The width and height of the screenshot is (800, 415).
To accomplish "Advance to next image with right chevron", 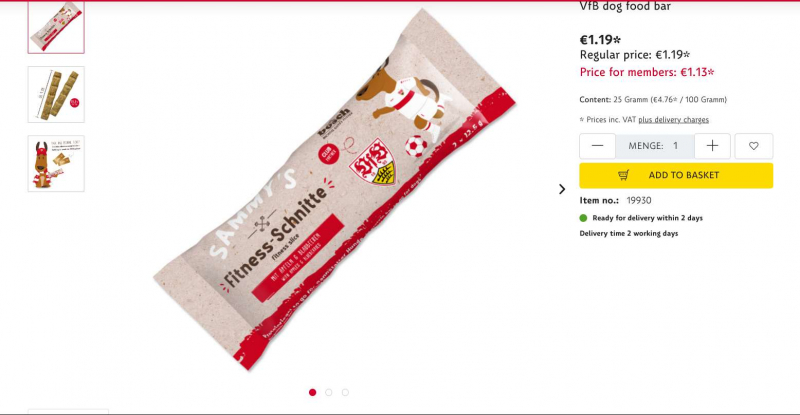I will tap(562, 189).
